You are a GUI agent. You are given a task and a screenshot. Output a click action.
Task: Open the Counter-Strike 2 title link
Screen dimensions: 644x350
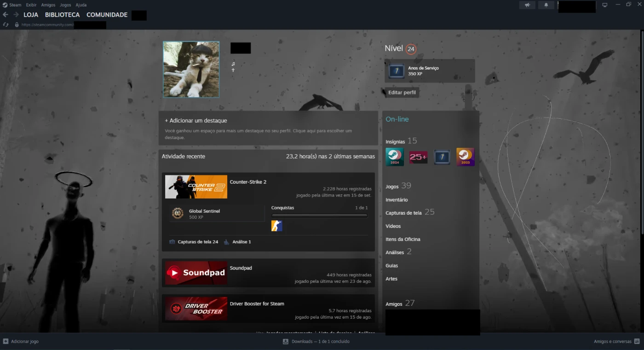click(248, 182)
